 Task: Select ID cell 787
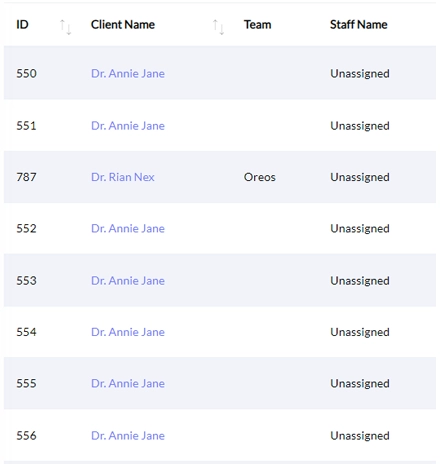click(x=26, y=177)
